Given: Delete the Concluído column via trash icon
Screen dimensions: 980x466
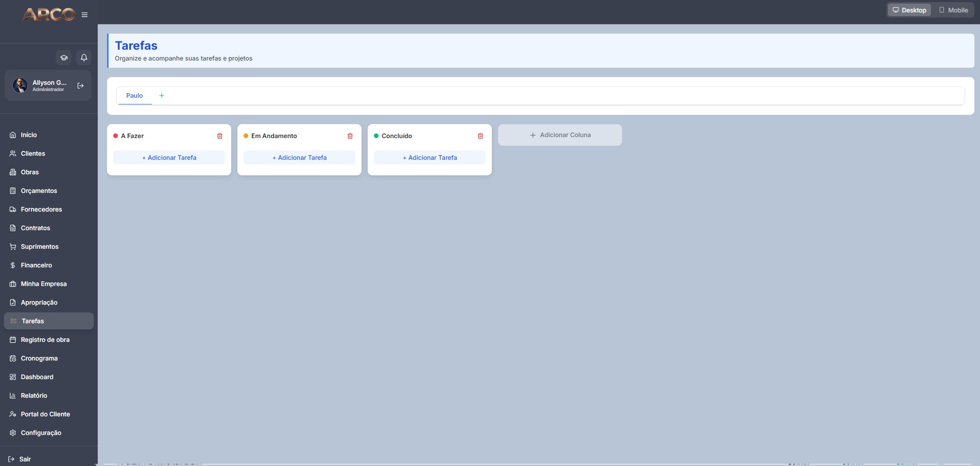Looking at the screenshot, I should (x=480, y=136).
